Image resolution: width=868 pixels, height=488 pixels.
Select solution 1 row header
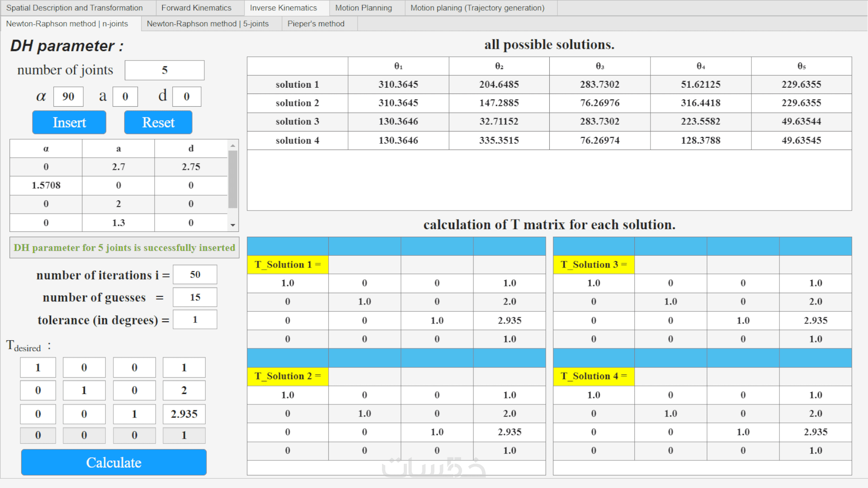(297, 84)
